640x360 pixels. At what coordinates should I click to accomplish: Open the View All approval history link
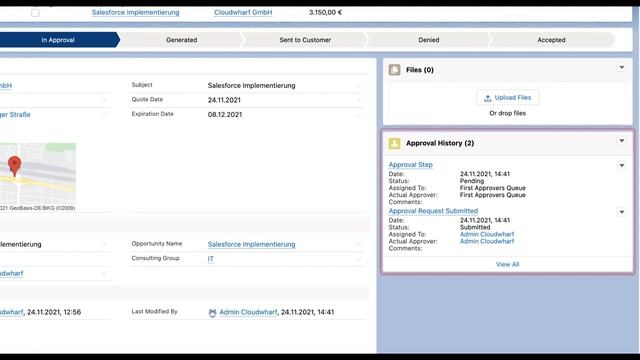(507, 264)
